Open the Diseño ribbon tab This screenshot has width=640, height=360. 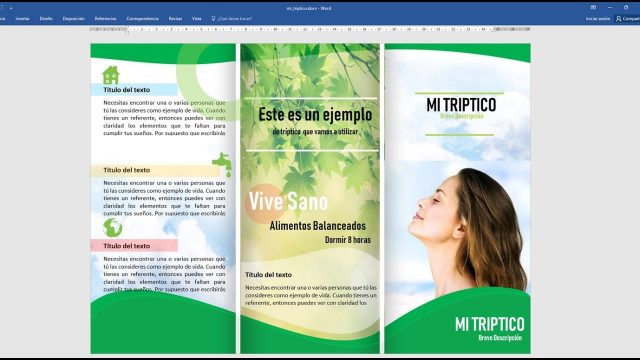tap(46, 19)
